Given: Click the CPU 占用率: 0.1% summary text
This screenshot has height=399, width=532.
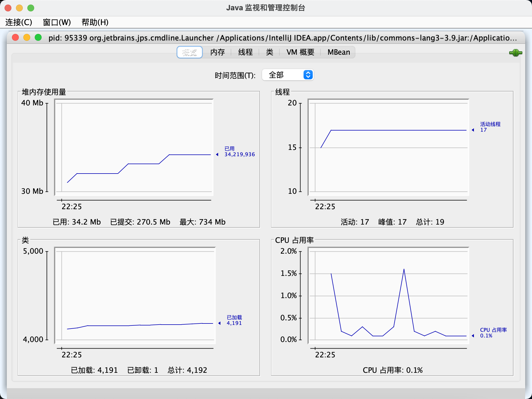Looking at the screenshot, I should (x=393, y=370).
